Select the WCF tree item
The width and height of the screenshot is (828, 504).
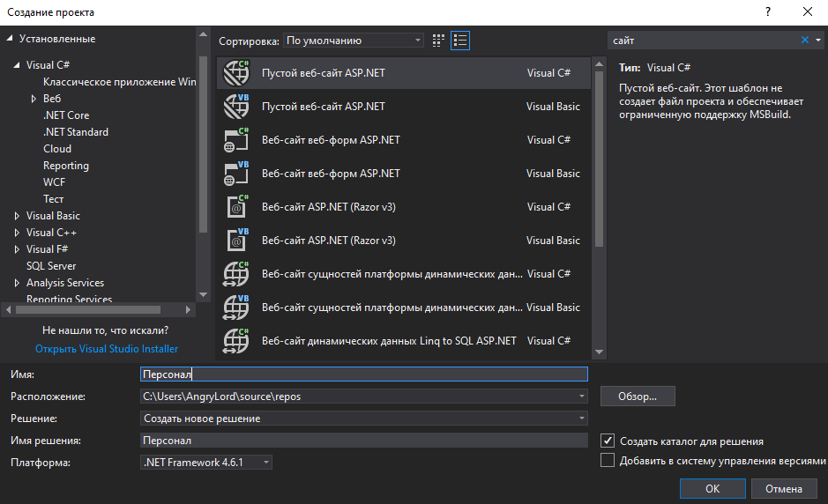(55, 182)
